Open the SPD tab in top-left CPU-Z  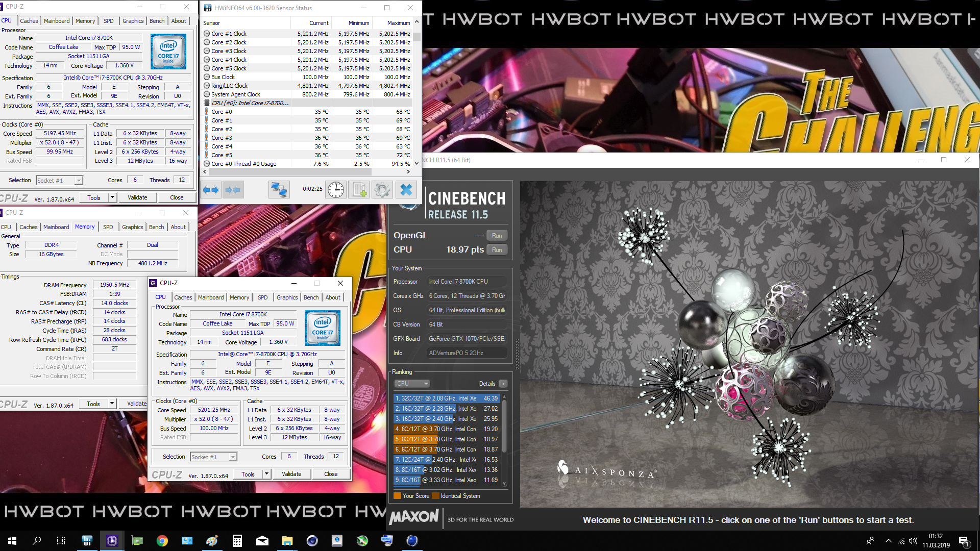[x=109, y=21]
